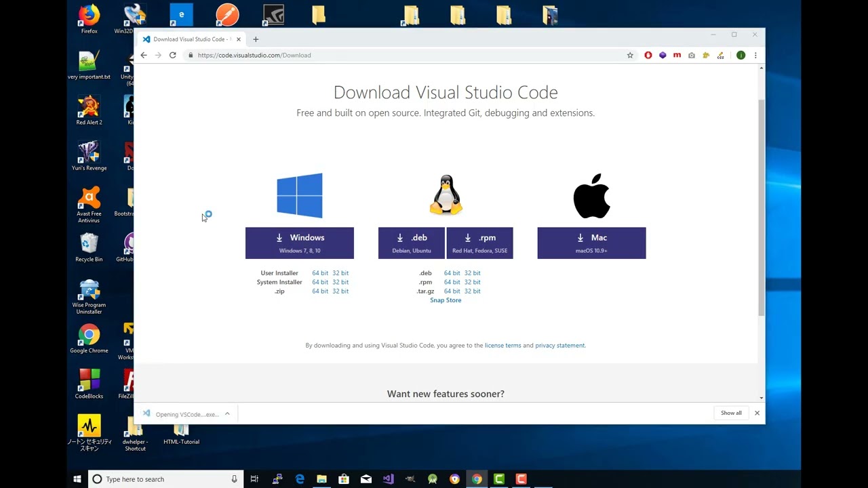Open the CSS pencil extension
The width and height of the screenshot is (868, 488).
coord(720,55)
